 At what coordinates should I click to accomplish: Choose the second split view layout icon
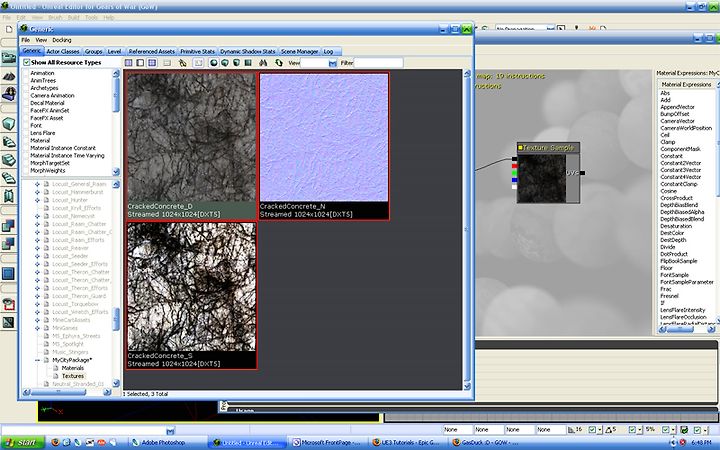(x=141, y=63)
